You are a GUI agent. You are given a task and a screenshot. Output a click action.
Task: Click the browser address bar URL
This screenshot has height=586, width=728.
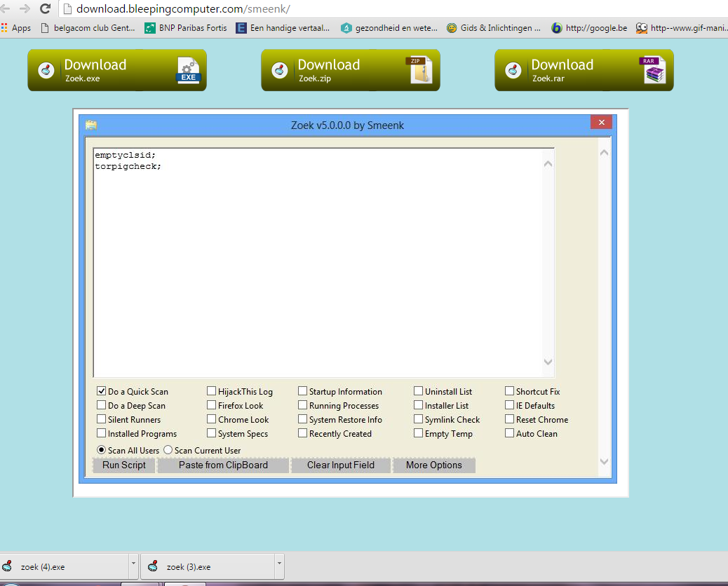183,9
